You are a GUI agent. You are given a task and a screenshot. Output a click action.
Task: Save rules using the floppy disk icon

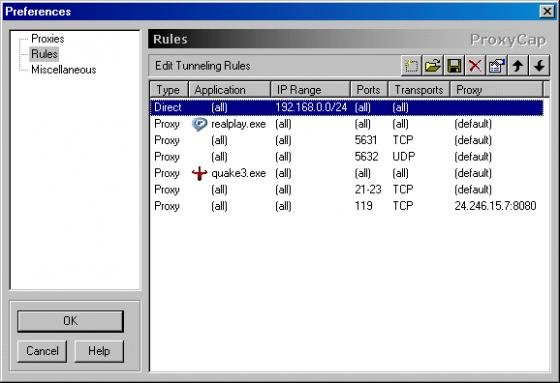click(x=454, y=66)
